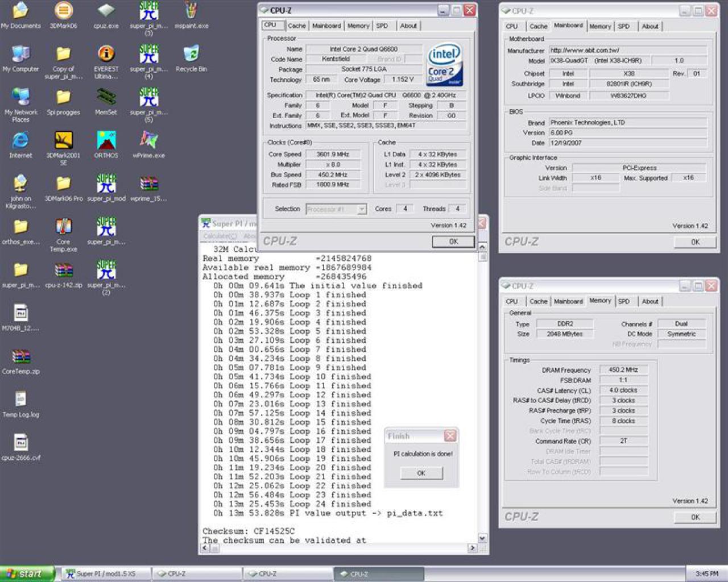
Task: Click the LPCIO chip value W83627DHG
Action: coord(628,95)
